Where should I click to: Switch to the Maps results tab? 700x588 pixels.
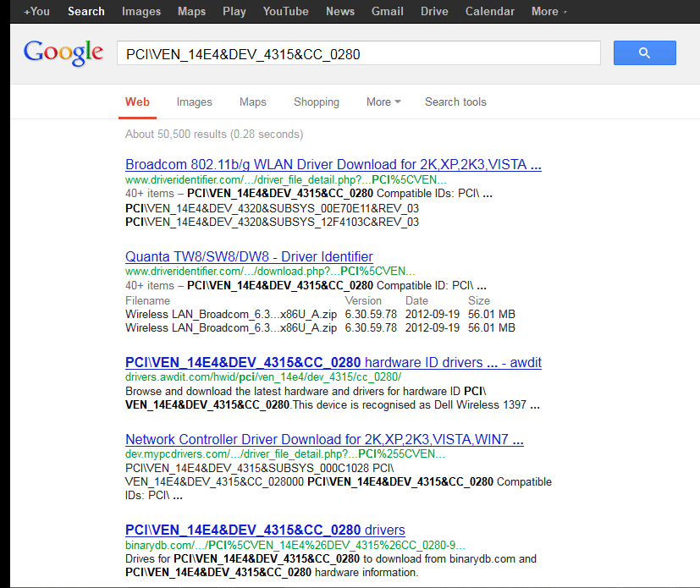(253, 102)
